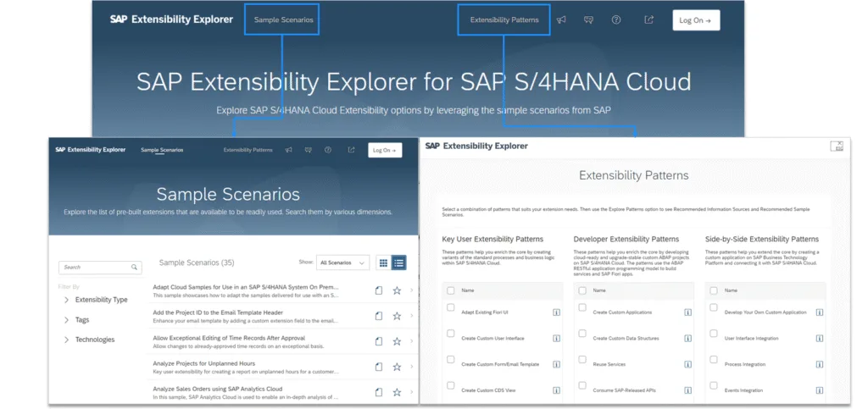Open feedback icon in Sample Scenarios window header
Screen dimensions: 868x409
pos(309,150)
